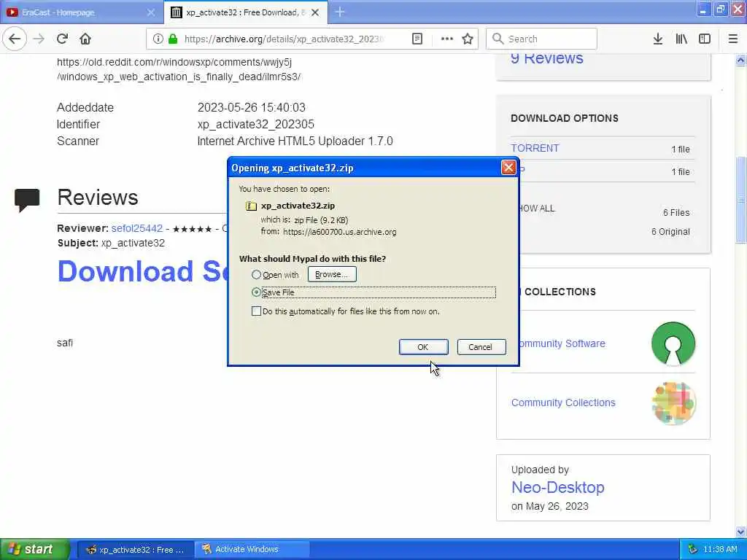Viewport: 747px width, 560px height.
Task: Click the scrollbar down arrow
Action: [x=741, y=532]
